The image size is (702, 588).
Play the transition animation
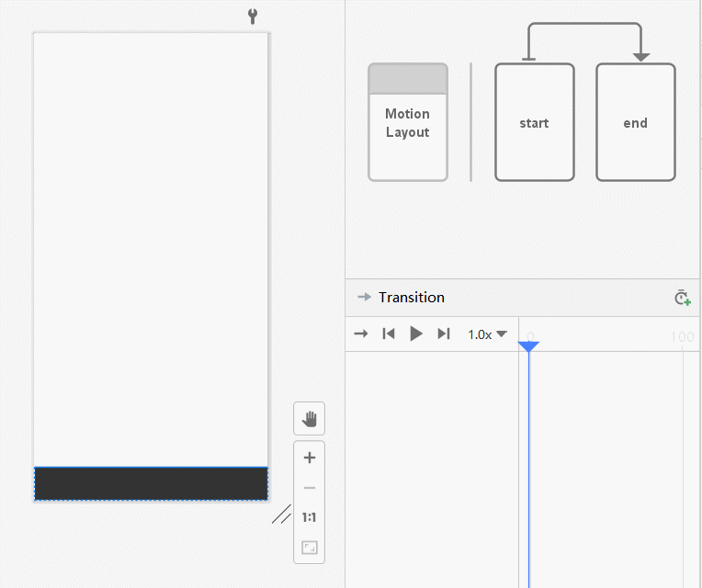(416, 334)
